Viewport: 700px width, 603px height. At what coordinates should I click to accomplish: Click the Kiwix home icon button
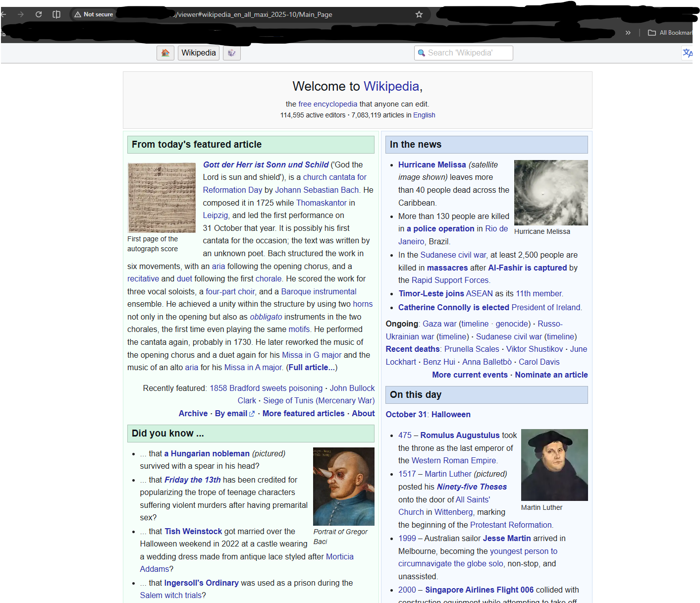(165, 53)
